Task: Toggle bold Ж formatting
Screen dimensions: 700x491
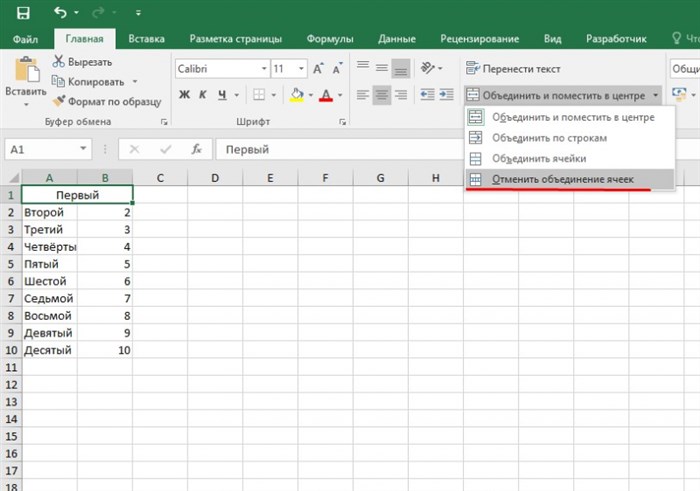Action: 184,95
